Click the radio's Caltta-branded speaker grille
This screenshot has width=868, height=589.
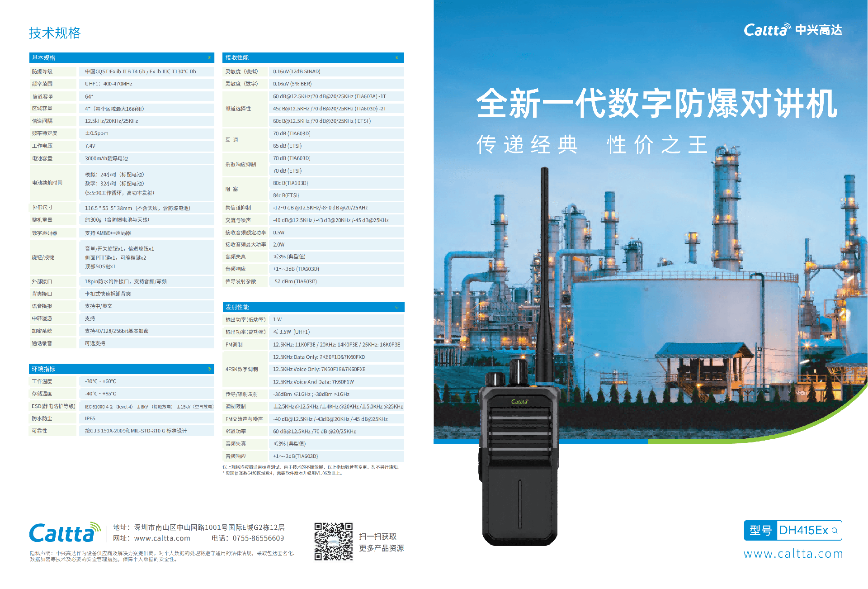pyautogui.click(x=519, y=430)
